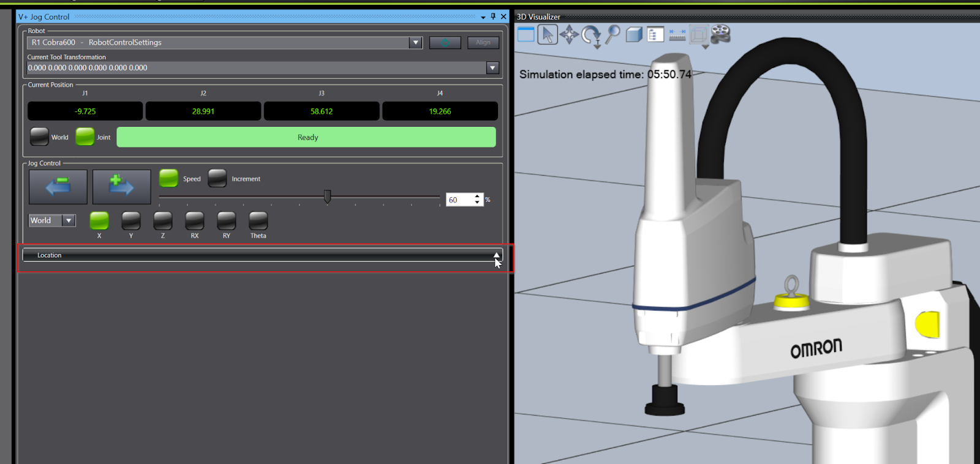Click the wireframe bounding box icon
The height and width of the screenshot is (464, 980).
[x=698, y=35]
